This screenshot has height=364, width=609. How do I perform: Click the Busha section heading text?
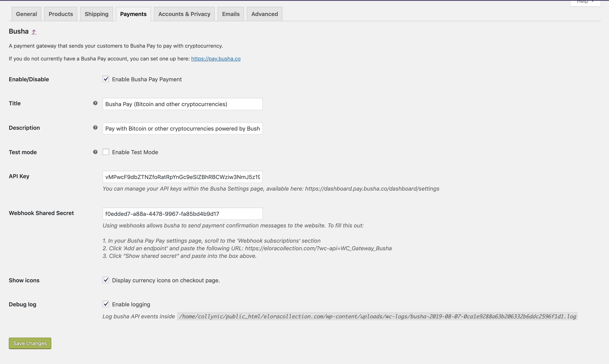point(19,31)
